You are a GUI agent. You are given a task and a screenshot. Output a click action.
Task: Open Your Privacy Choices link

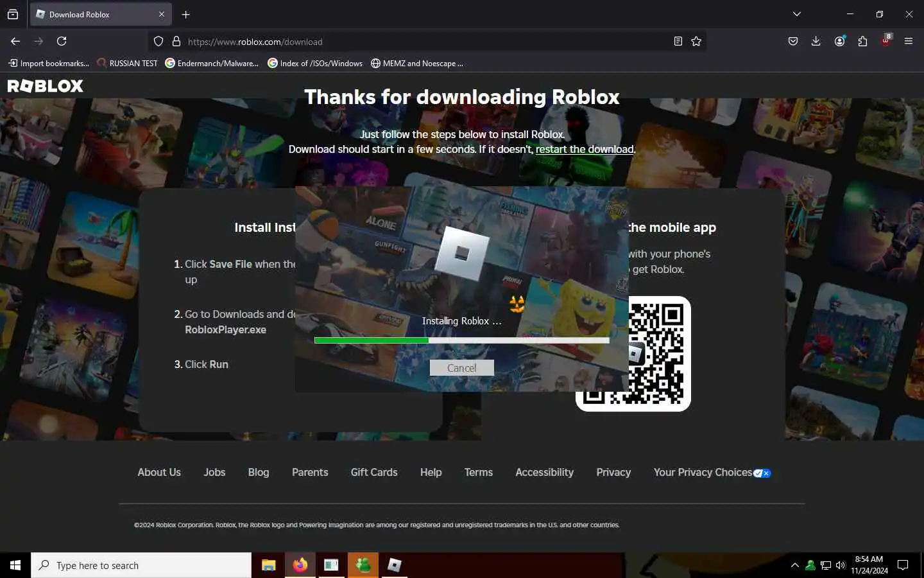(712, 472)
